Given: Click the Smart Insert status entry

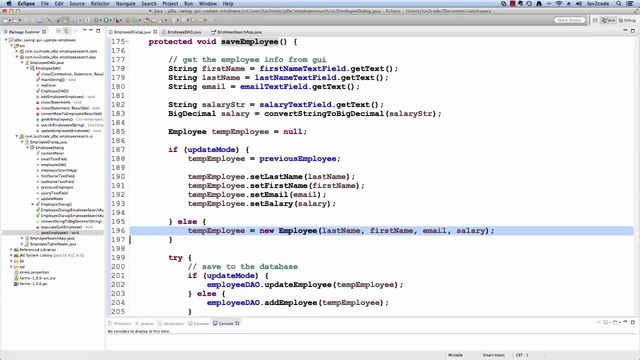Looking at the screenshot, I should pyautogui.click(x=493, y=355).
